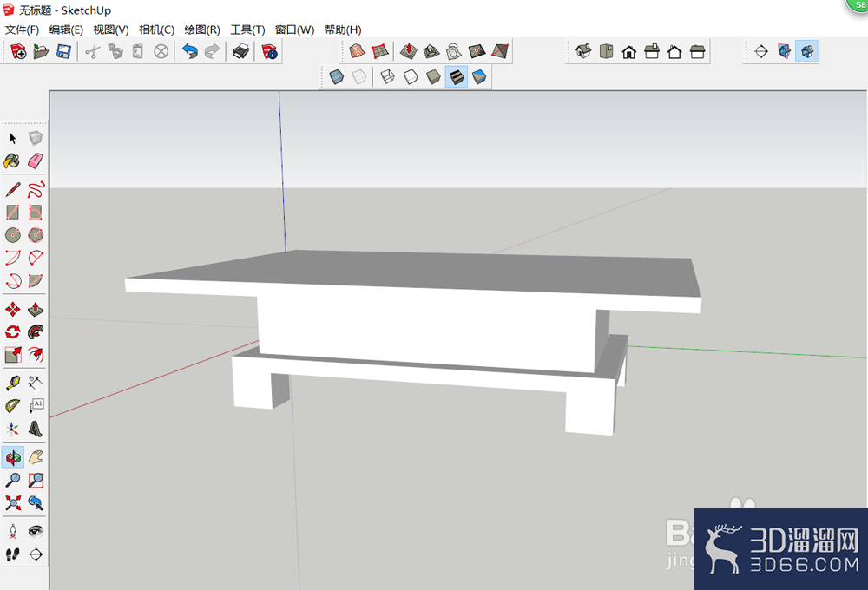Create a new model file
Image resolution: width=868 pixels, height=590 pixels.
pos(18,51)
